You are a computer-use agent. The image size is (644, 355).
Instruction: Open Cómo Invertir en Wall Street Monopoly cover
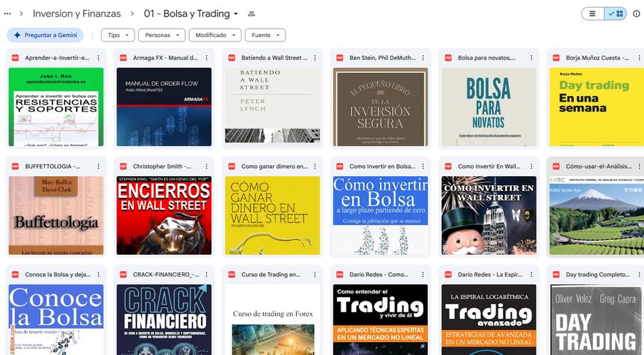[489, 215]
